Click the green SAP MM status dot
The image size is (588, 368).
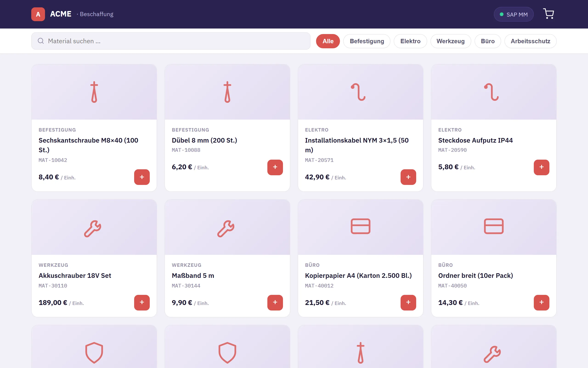coord(501,14)
